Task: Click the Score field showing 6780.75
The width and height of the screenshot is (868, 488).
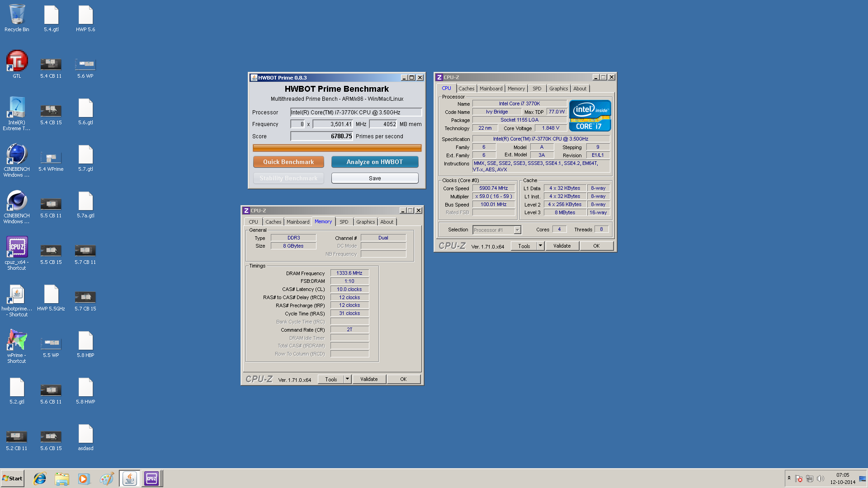Action: coord(321,136)
